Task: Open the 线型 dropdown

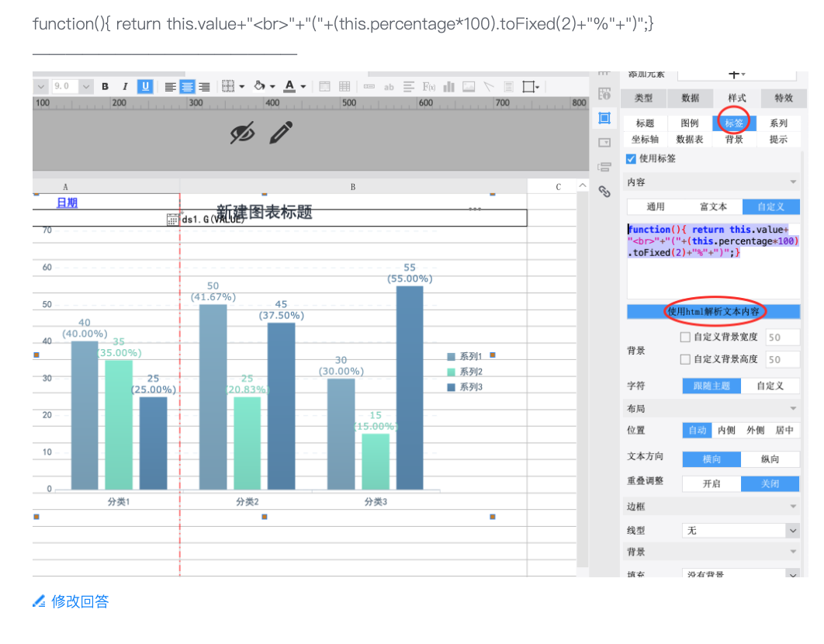Action: click(x=741, y=531)
